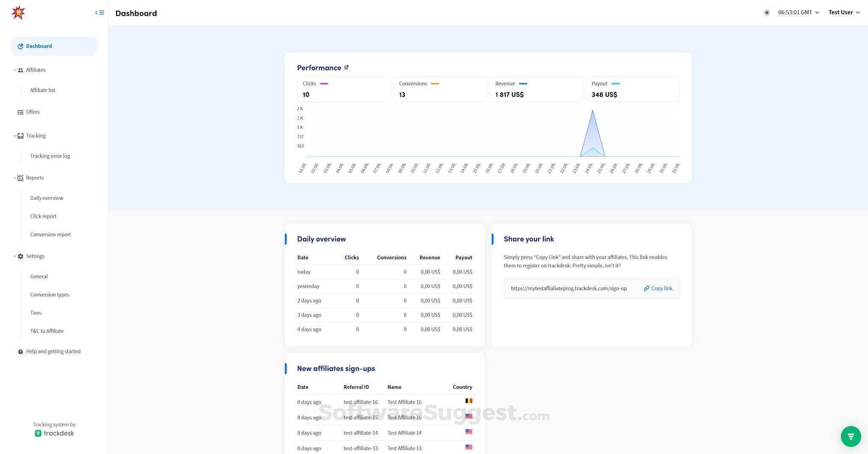Viewport: 868px width, 454px height.
Task: Open the Conversion report page
Action: point(50,234)
